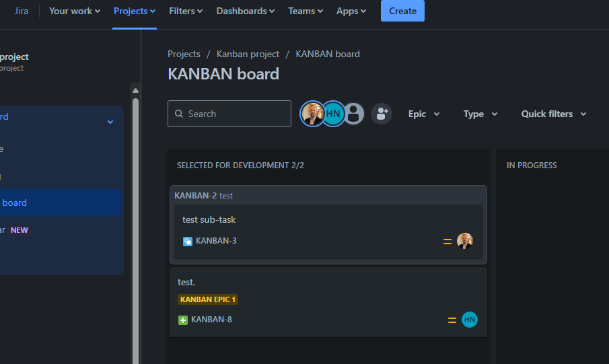Filter by the HN avatar in toolbar
The height and width of the screenshot is (364, 609).
pos(333,114)
